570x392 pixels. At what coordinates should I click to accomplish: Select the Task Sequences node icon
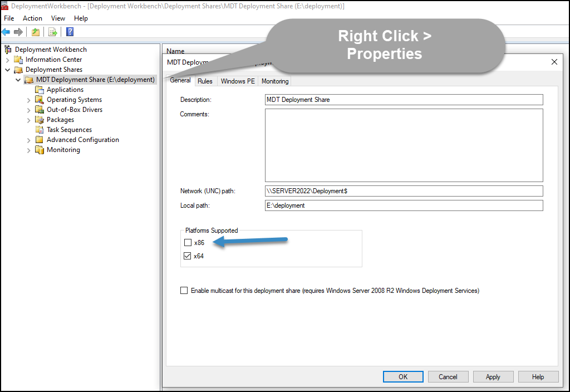[x=39, y=130]
